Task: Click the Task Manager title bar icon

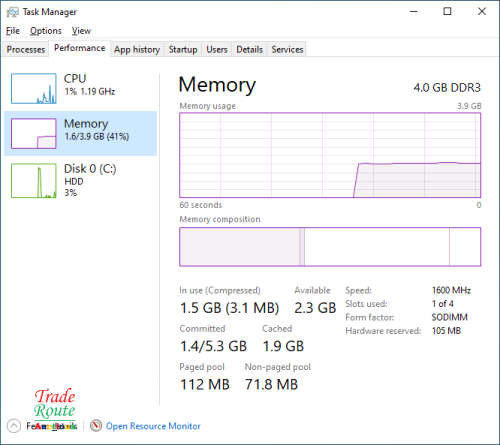Action: coord(13,12)
